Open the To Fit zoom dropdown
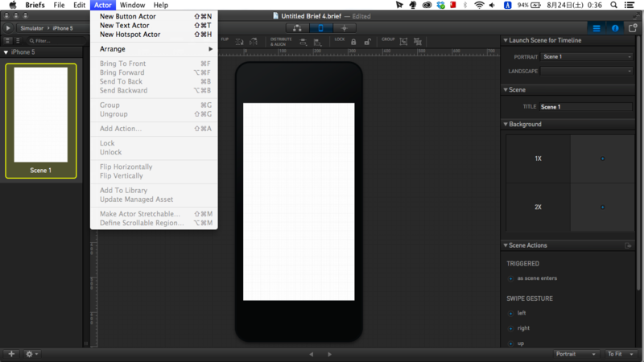This screenshot has width=644, height=362. [620, 354]
